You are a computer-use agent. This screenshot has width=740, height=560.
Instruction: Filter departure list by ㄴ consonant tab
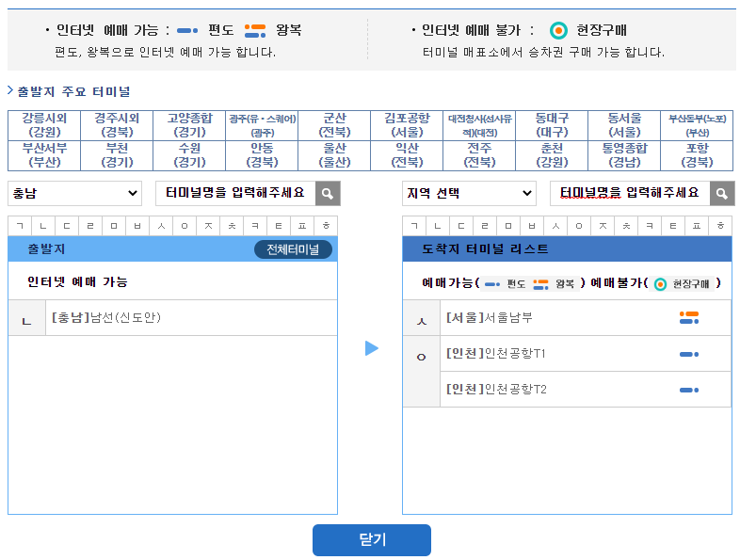tap(43, 226)
